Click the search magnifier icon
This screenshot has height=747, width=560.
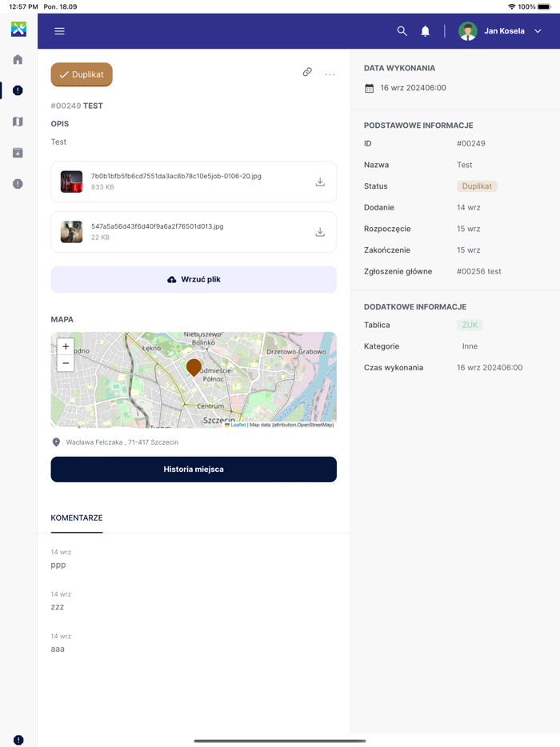402,31
